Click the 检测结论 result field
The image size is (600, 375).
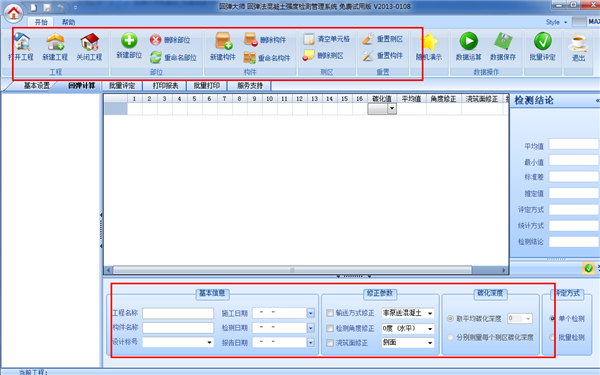coord(574,241)
